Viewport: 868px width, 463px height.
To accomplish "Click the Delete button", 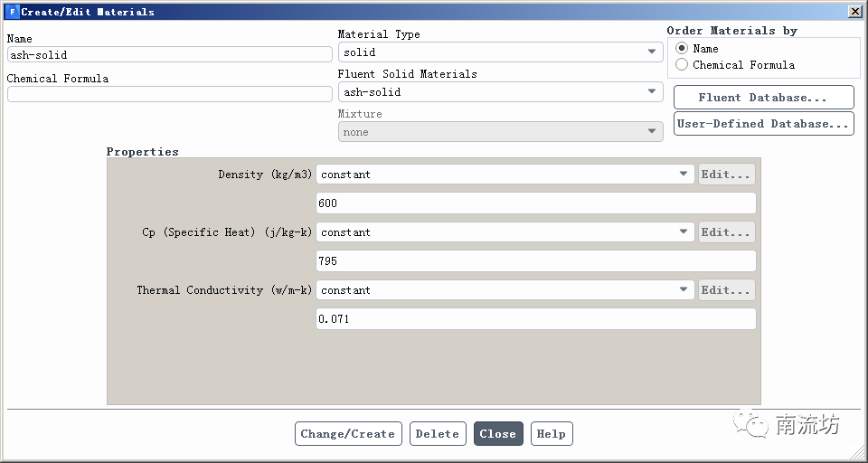I will [438, 434].
